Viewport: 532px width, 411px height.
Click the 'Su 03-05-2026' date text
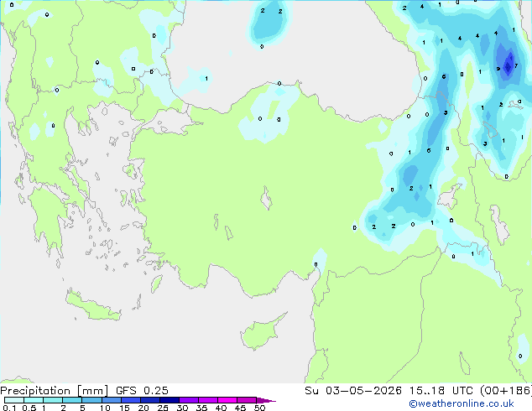click(x=353, y=391)
